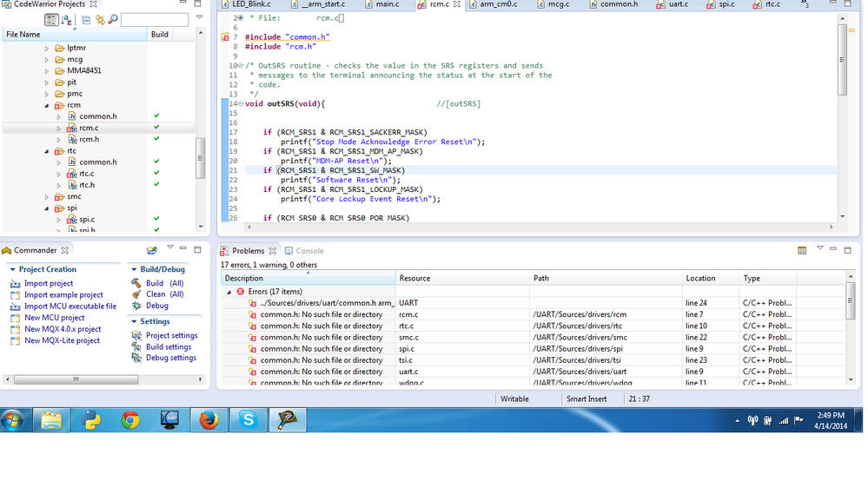Click New MQX 4.0.x project link
Screen dimensions: 868x488
63,329
